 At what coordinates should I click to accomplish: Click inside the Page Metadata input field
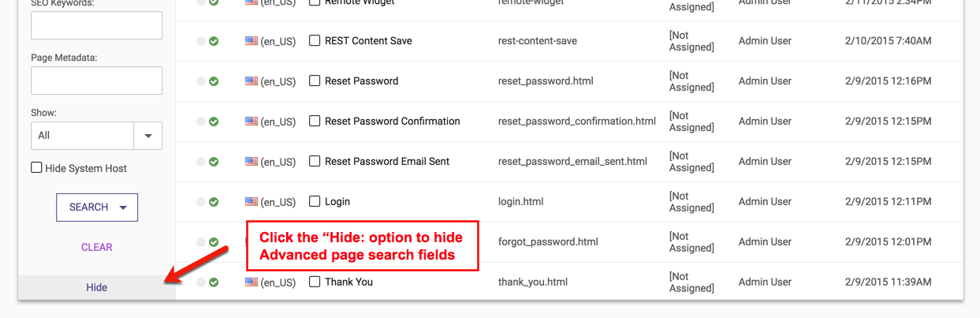96,80
